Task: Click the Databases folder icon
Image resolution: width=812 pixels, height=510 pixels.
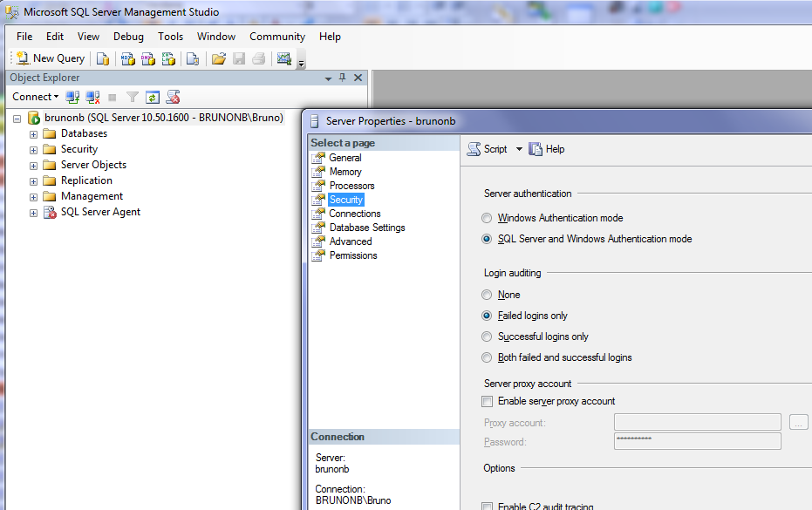Action: pyautogui.click(x=49, y=133)
